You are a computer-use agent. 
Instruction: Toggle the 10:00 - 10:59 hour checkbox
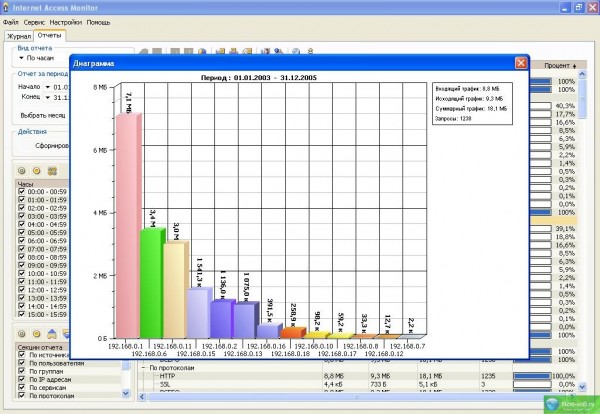point(21,273)
